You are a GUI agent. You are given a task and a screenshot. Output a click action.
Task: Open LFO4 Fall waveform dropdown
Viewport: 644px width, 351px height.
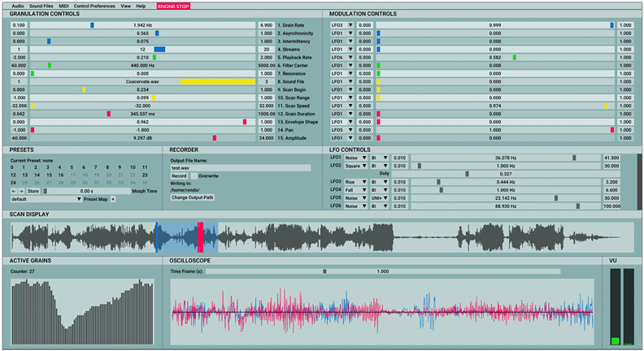[x=355, y=190]
